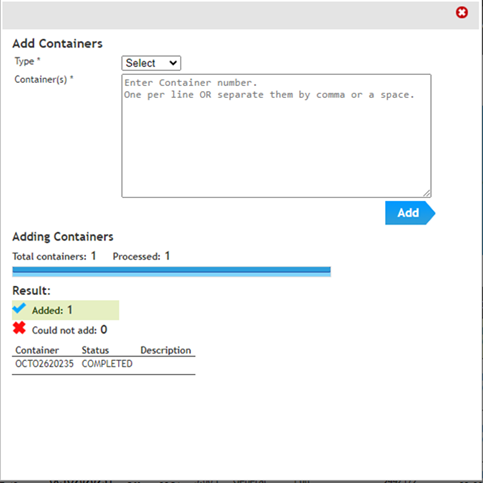Screen dimensions: 483x483
Task: Click the Description column header
Action: (166, 350)
